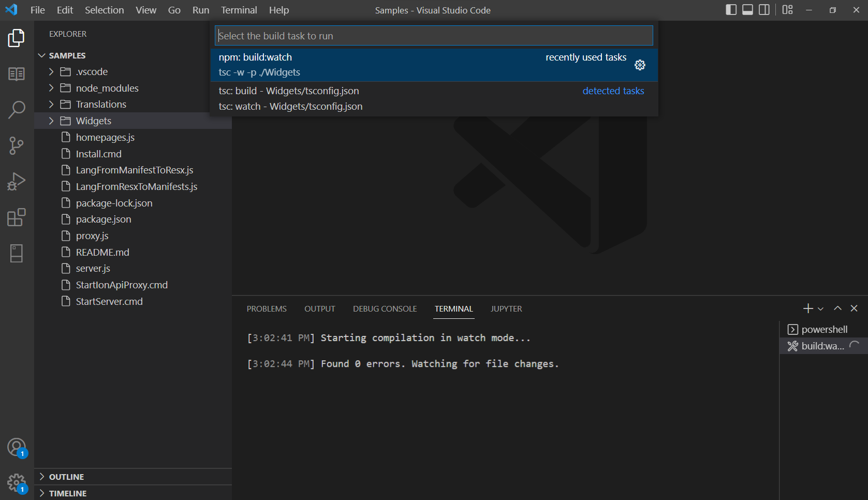
Task: Open the Run menu
Action: coord(201,10)
